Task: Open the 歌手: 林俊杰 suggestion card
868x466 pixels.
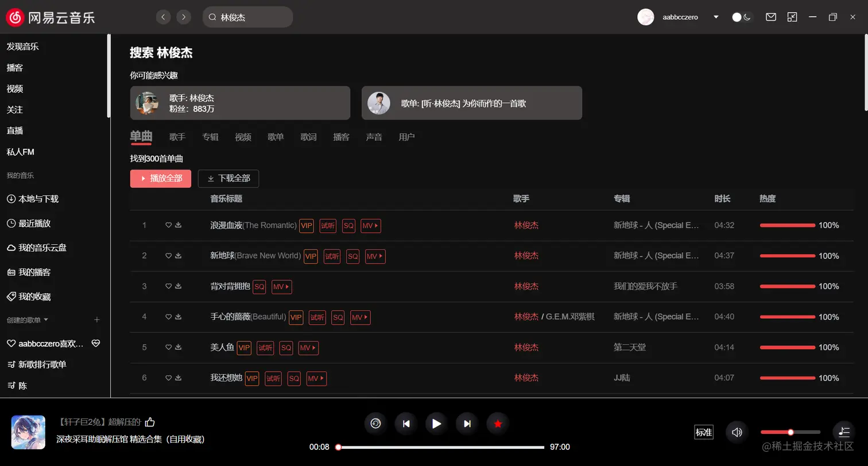Action: pos(240,103)
